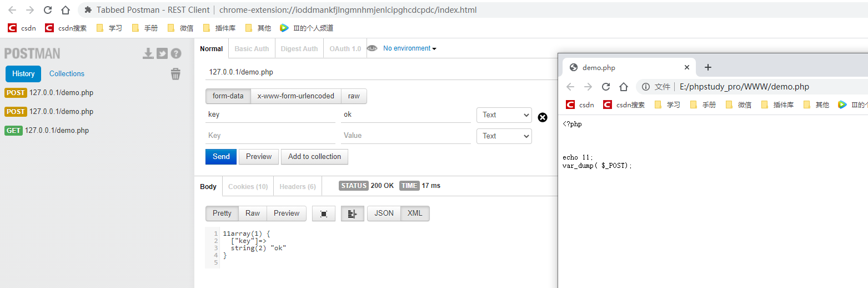Click the file info icon in demo.php address bar
Viewport: 868px width, 288px height.
click(646, 87)
